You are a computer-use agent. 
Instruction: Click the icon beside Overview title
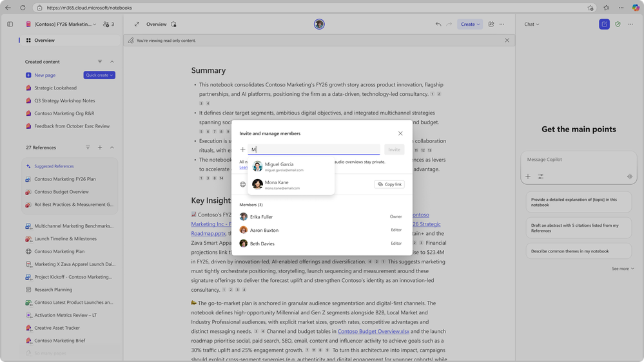coord(174,24)
